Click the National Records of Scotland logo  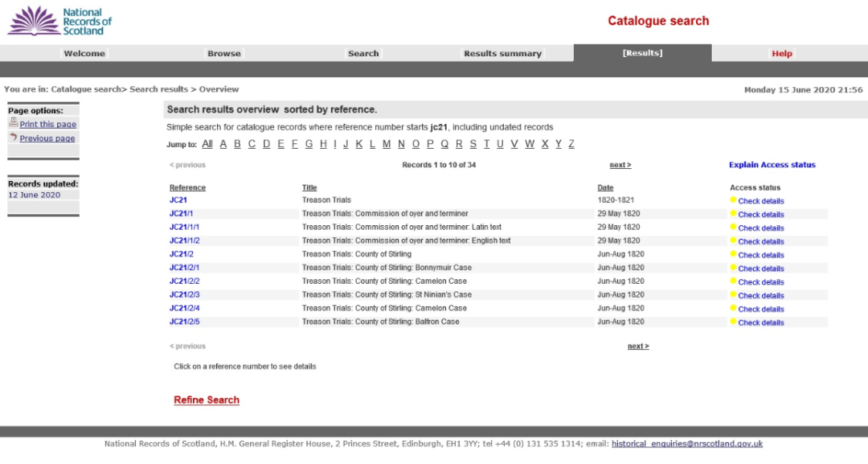(x=60, y=21)
